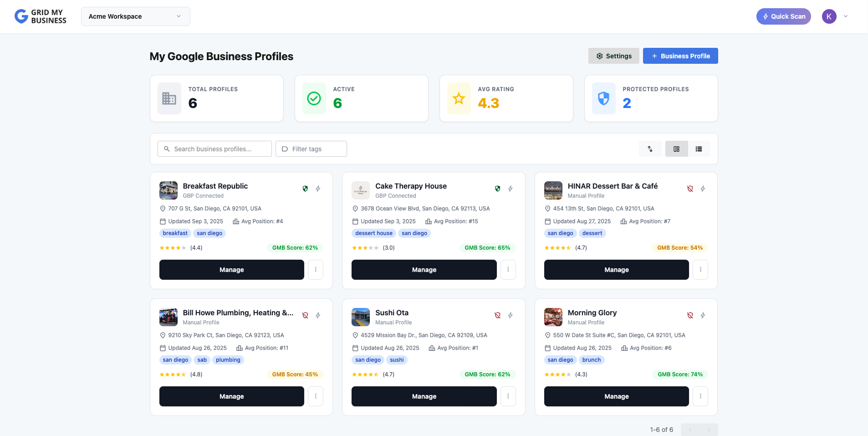Click the Total Profiles building icon

pyautogui.click(x=169, y=98)
